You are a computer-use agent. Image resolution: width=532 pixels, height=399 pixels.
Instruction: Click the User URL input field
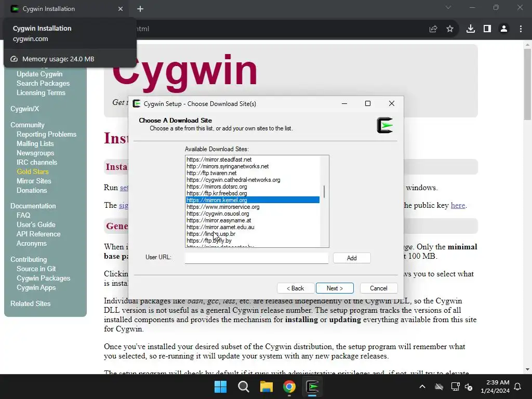(257, 258)
